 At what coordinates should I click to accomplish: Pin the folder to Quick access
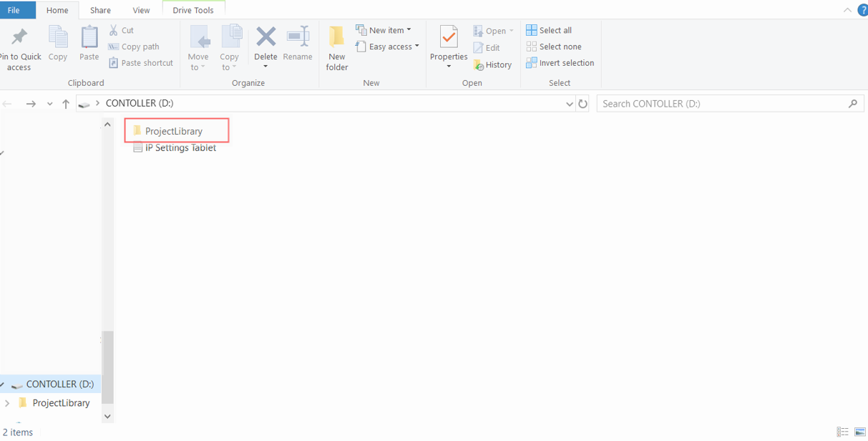click(19, 49)
